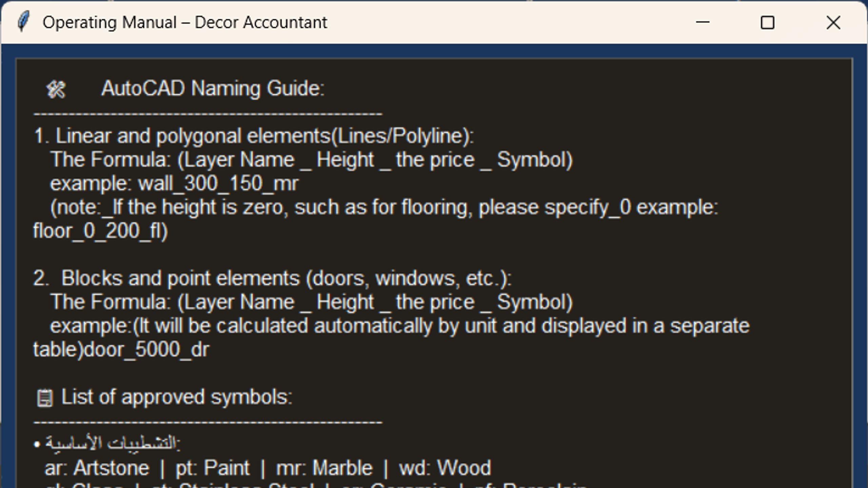Click the 'example: wall_300_150_mr' line

pos(174,184)
